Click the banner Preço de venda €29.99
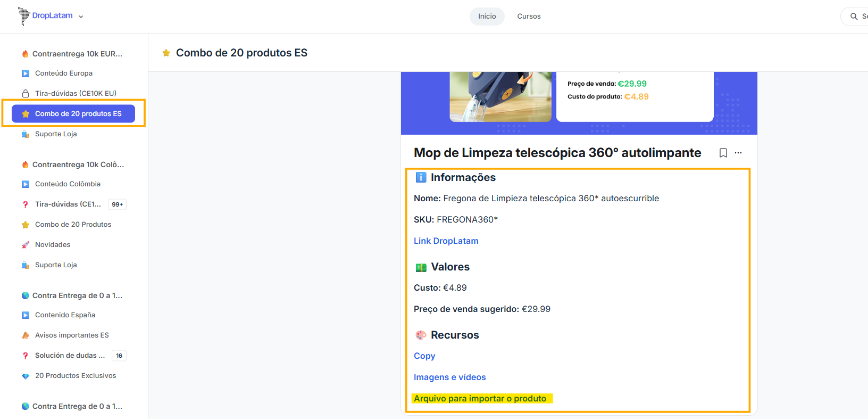Viewport: 868px width, 419px height. (607, 84)
